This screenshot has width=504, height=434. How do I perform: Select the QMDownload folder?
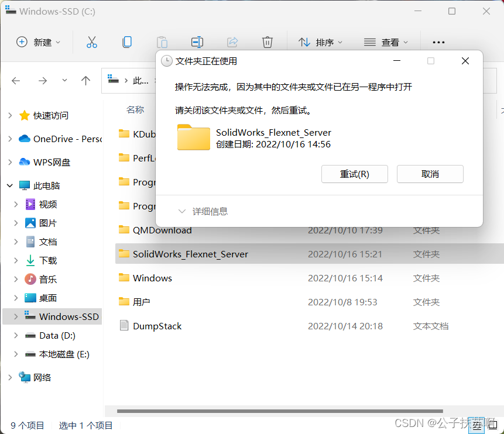coord(162,230)
